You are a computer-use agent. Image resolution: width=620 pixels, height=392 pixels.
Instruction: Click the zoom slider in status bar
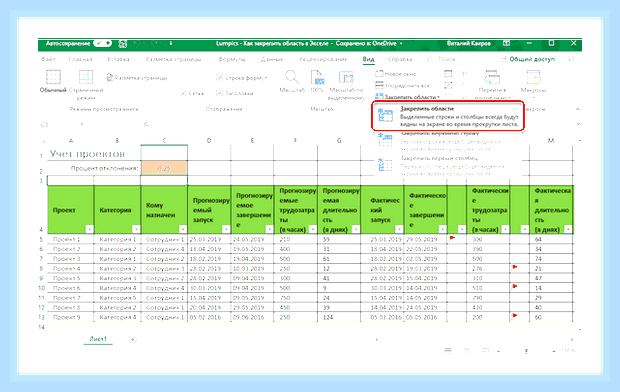(x=526, y=351)
